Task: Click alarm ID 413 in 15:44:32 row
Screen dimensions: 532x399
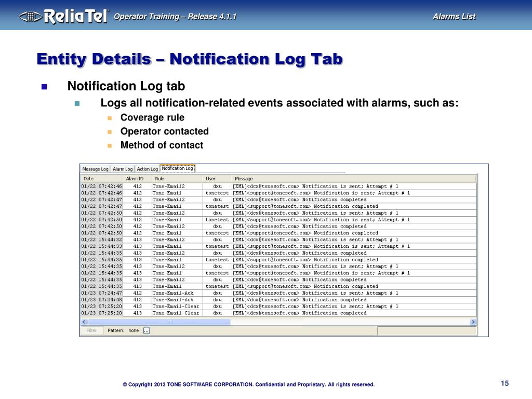Action: 137,240
